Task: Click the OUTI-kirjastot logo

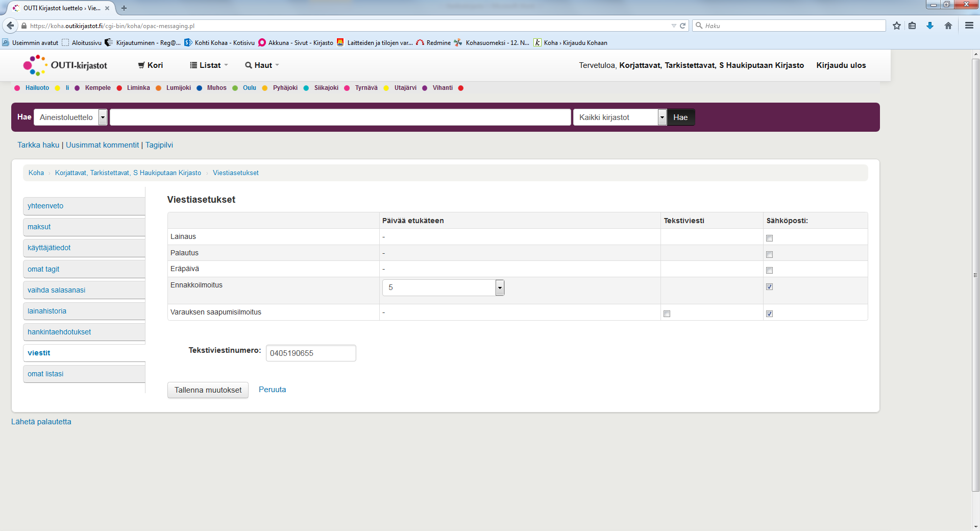Action: 65,65
